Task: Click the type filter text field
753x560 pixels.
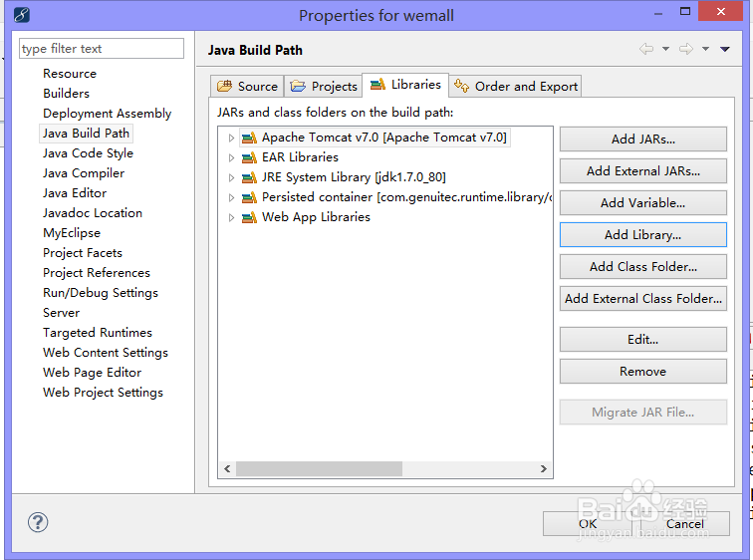Action: pyautogui.click(x=102, y=49)
